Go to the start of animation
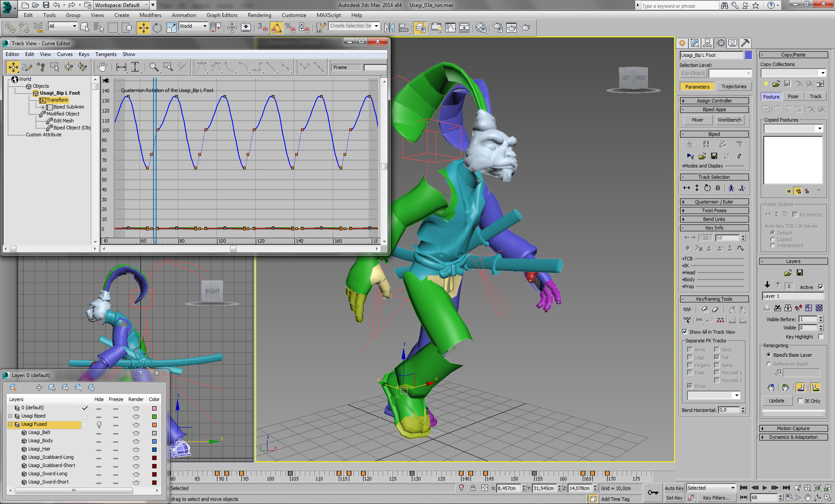 744,488
